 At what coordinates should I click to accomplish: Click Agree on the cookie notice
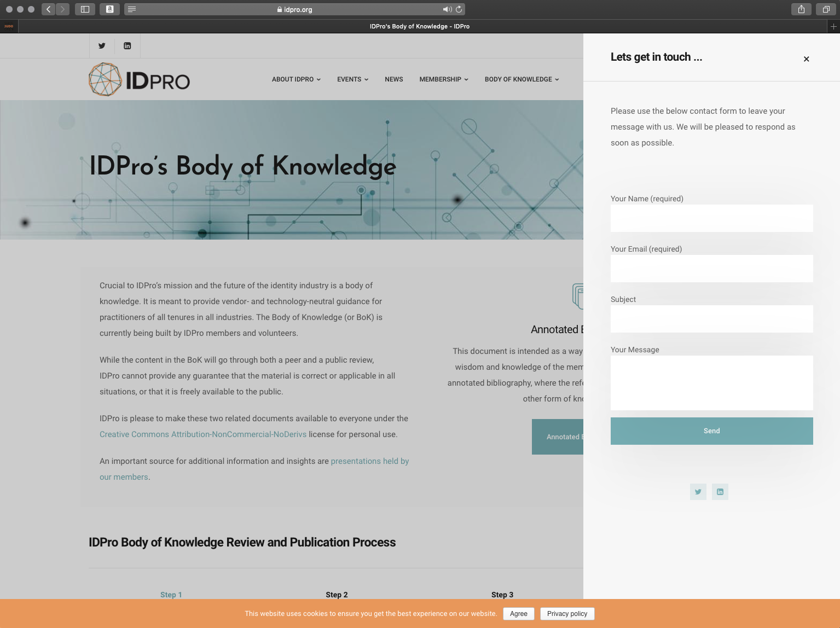[x=518, y=614]
